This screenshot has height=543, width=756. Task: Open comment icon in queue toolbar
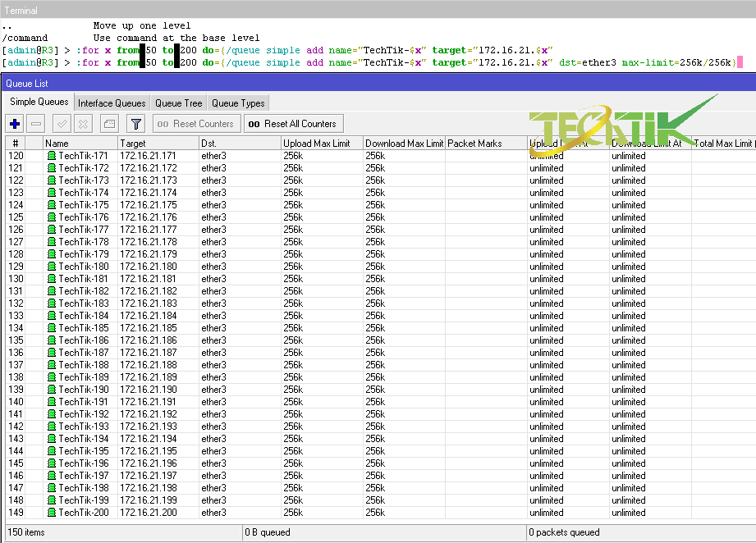[109, 124]
